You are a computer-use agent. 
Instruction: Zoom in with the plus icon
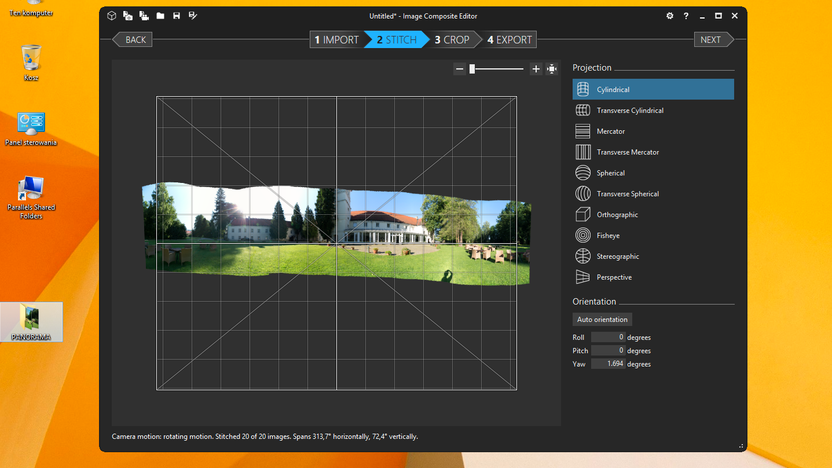536,68
